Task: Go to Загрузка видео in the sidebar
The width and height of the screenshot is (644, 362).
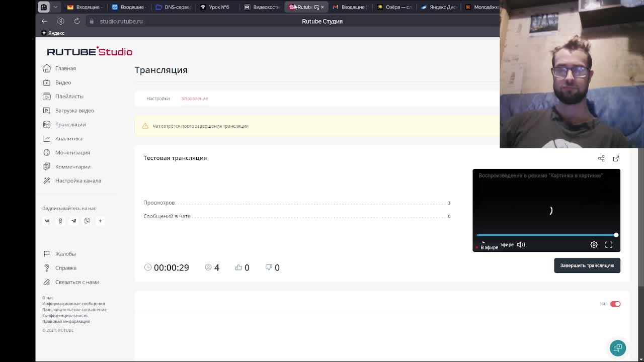Action: click(x=68, y=111)
